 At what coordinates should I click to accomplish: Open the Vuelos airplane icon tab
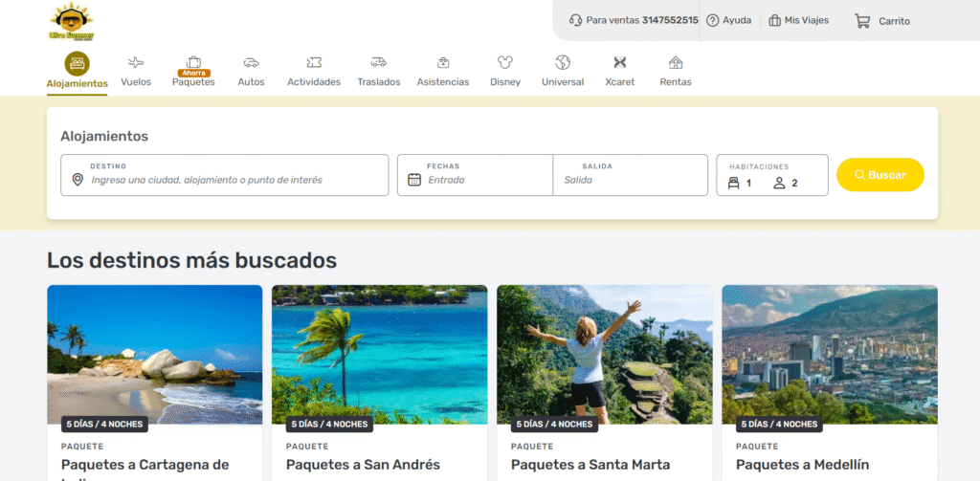coord(136,62)
